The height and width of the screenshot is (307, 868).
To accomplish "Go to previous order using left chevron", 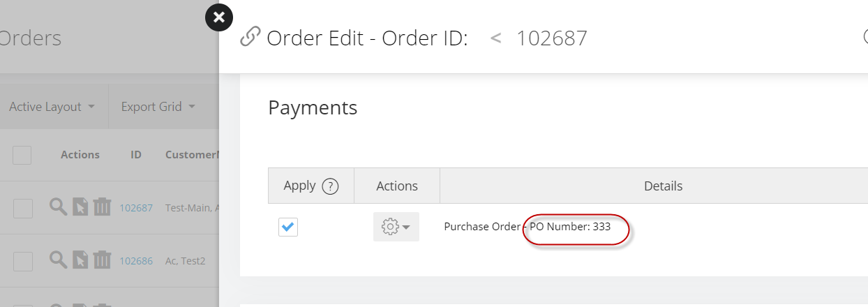I will pyautogui.click(x=496, y=38).
